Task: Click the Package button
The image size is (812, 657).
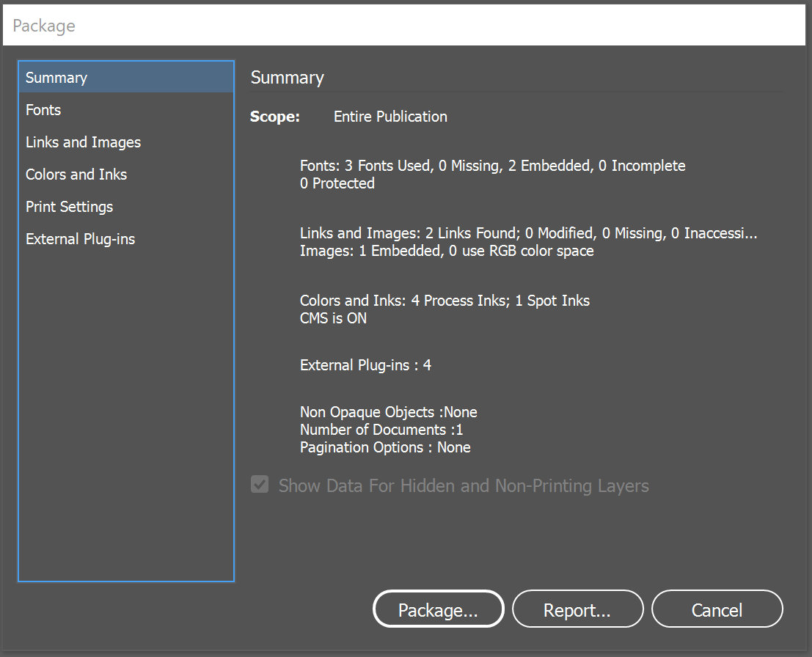Action: click(438, 609)
